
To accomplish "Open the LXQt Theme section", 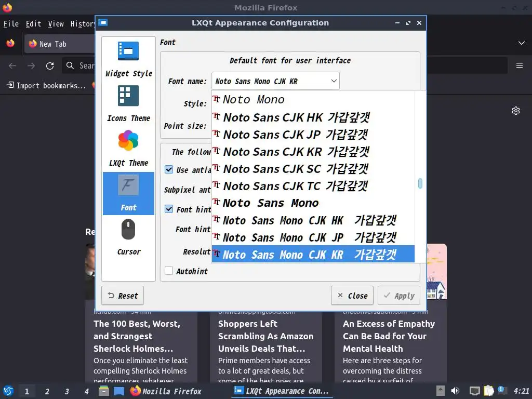I will tap(129, 149).
